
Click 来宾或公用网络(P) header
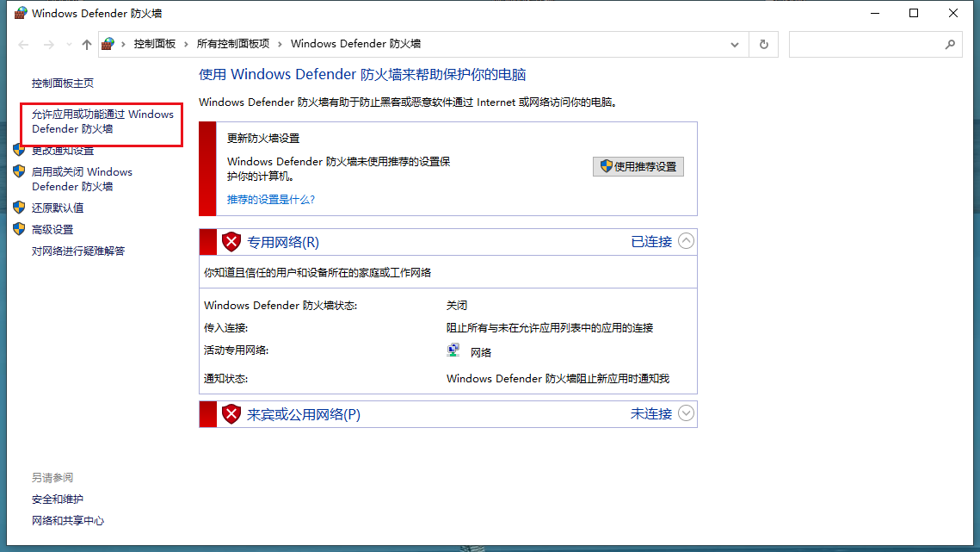point(304,414)
